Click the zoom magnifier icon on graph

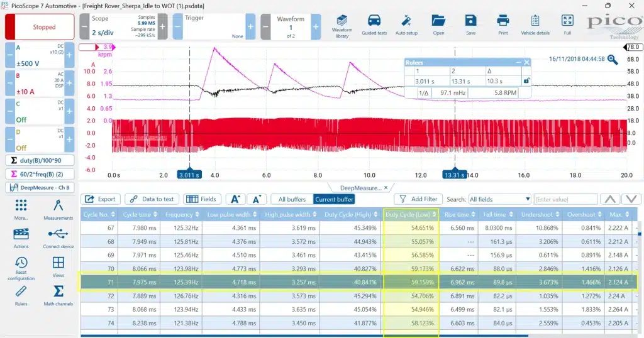point(613,60)
